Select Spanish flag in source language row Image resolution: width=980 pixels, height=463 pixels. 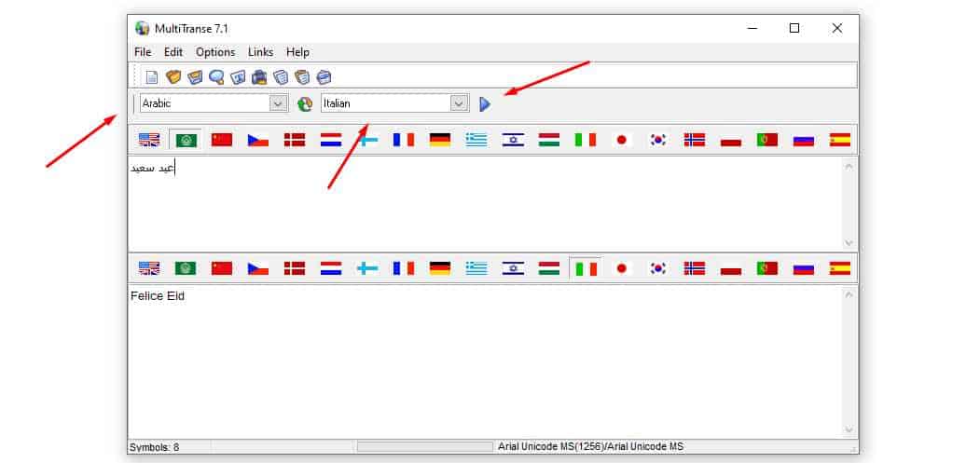(840, 140)
